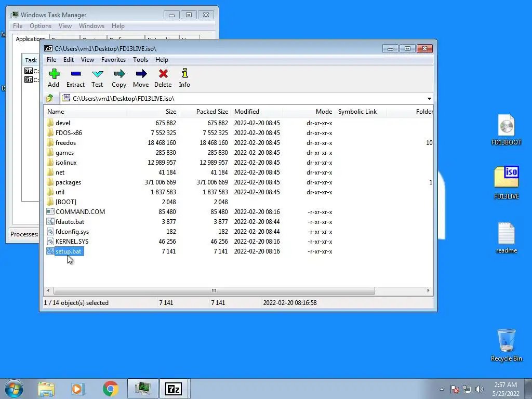
Task: Open the Favorites menu
Action: point(114,60)
